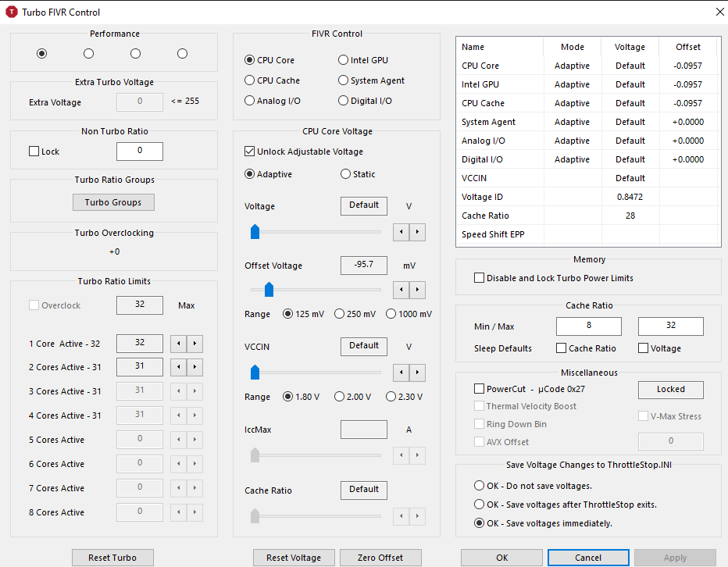Choose Static voltage mode
Screen dimensions: 728x567
pyautogui.click(x=358, y=174)
